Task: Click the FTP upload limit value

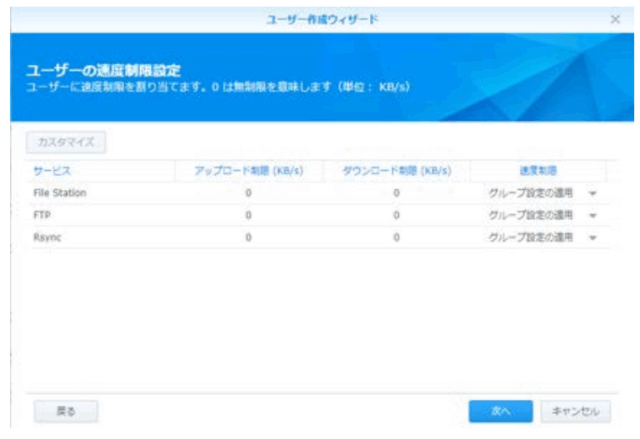Action: coord(247,215)
